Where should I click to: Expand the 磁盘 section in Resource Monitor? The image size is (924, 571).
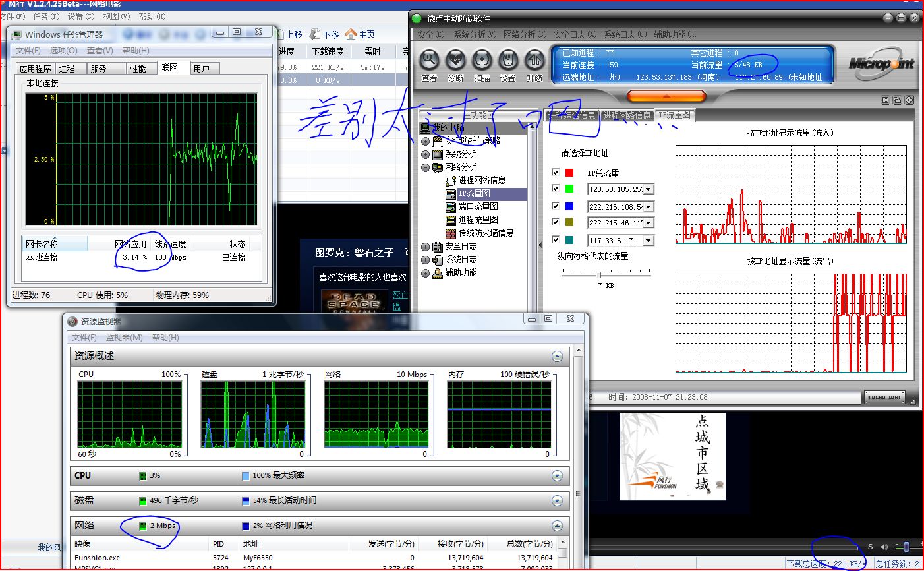pyautogui.click(x=557, y=500)
